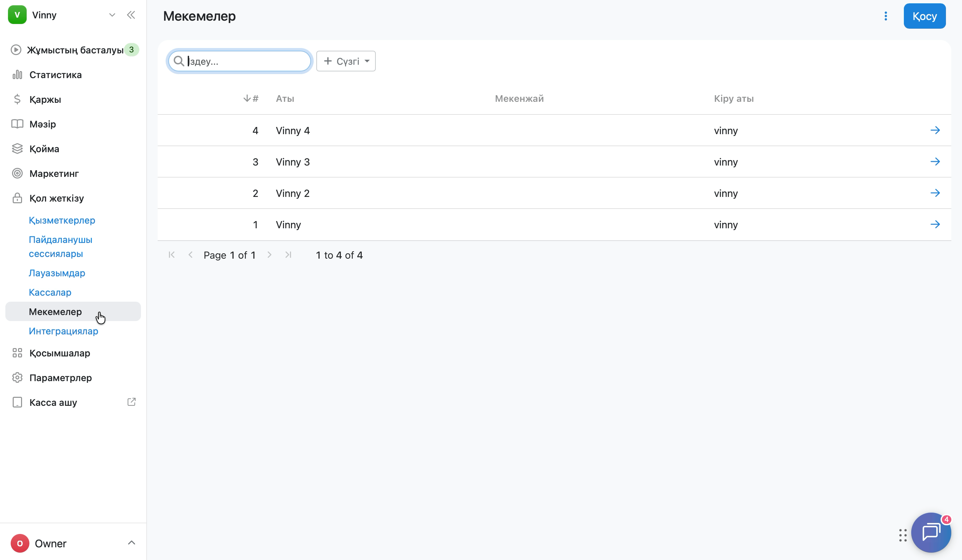Screen dimensions: 962x560
Task: Click the Маркетинг target icon
Action: 17,174
